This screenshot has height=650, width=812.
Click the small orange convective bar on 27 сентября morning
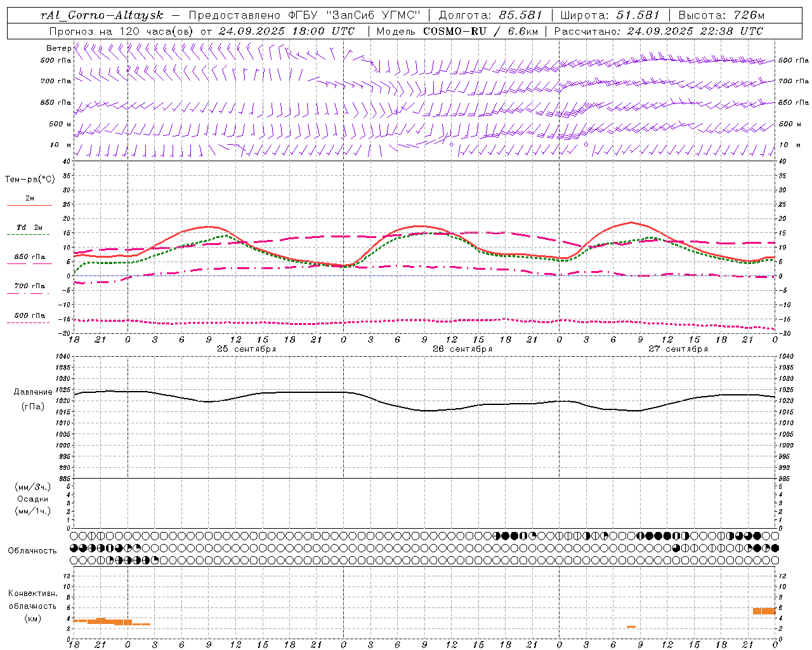point(631,627)
